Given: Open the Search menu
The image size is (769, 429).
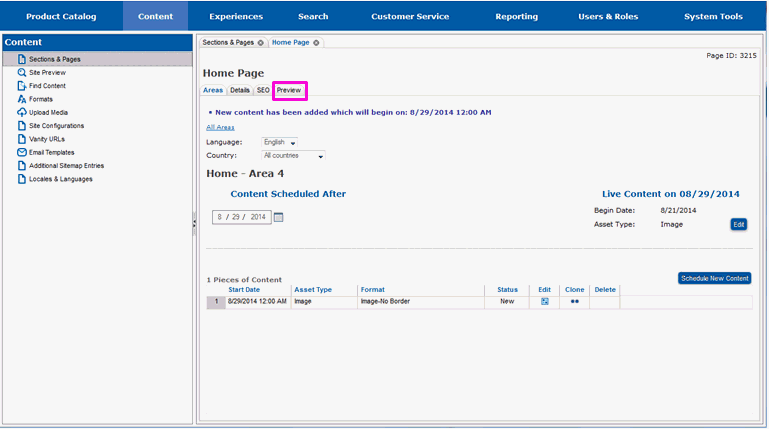Looking at the screenshot, I should (x=313, y=16).
